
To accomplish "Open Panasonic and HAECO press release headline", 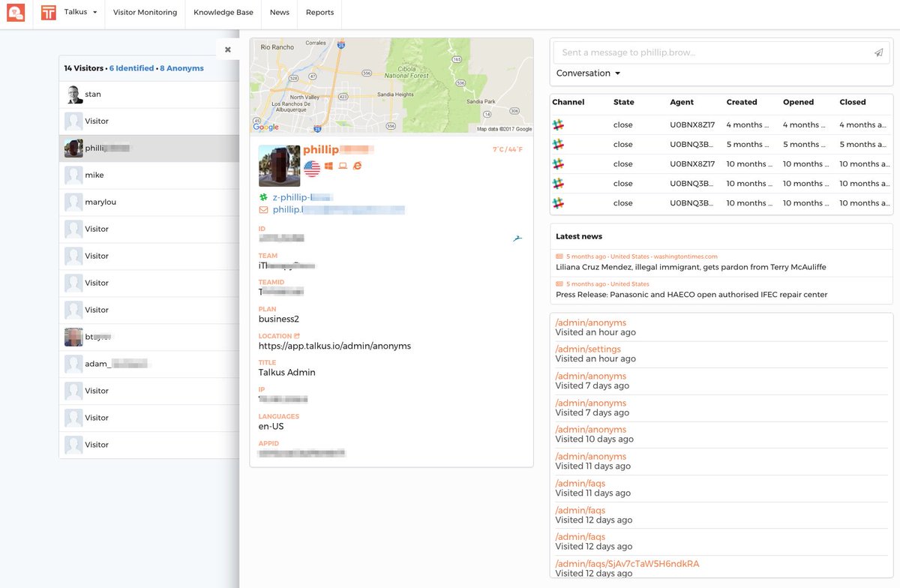I will [x=691, y=295].
